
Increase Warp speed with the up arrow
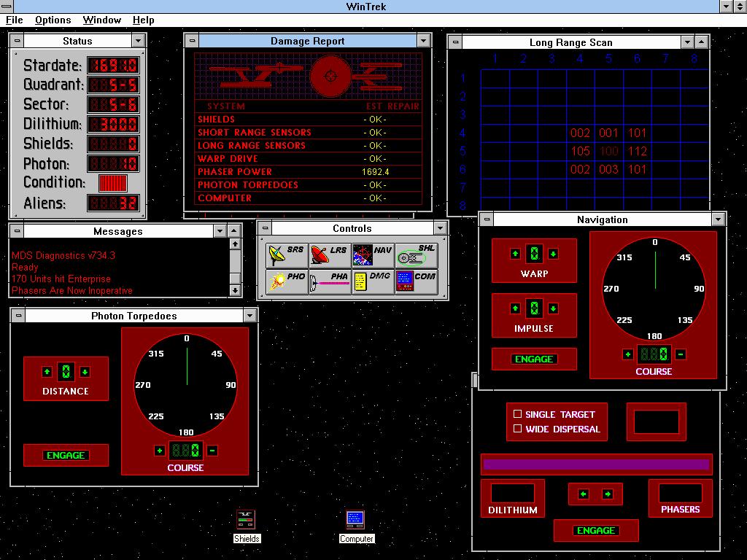pos(515,254)
